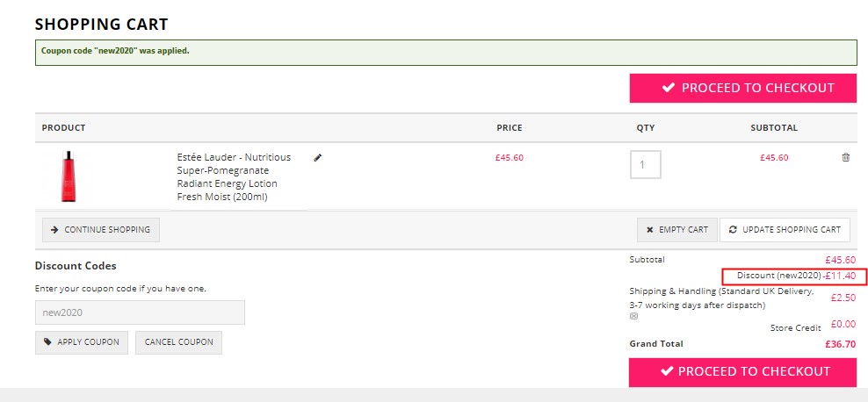This screenshot has width=868, height=402.
Task: Click the Apply Coupon button
Action: (82, 342)
